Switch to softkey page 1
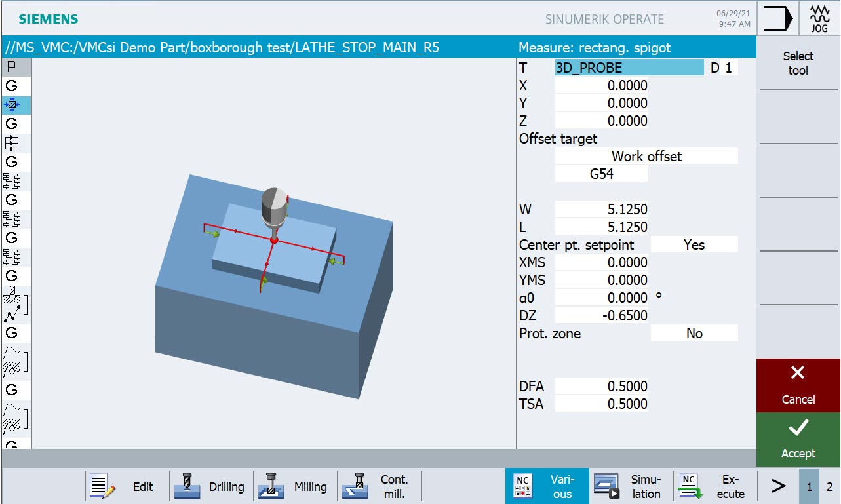This screenshot has width=841, height=504. (810, 486)
